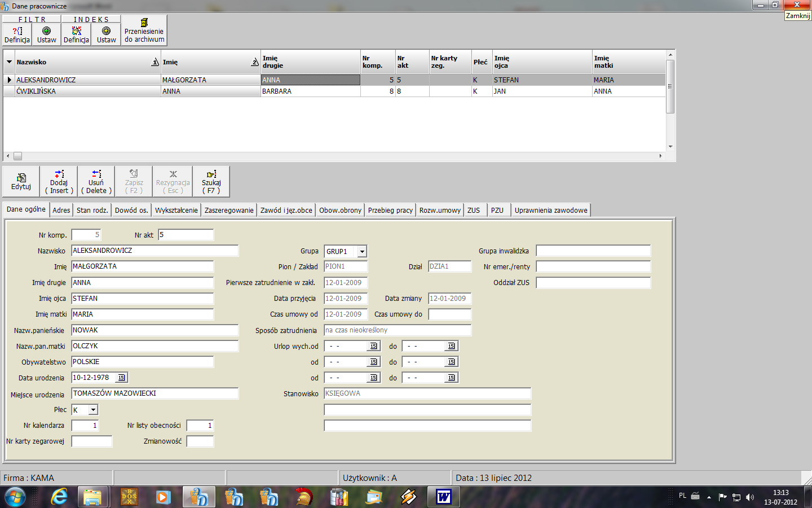Screen dimensions: 812x508
Task: Open the grid menu arrow left of the Nazwisko header
Action: tap(9, 62)
